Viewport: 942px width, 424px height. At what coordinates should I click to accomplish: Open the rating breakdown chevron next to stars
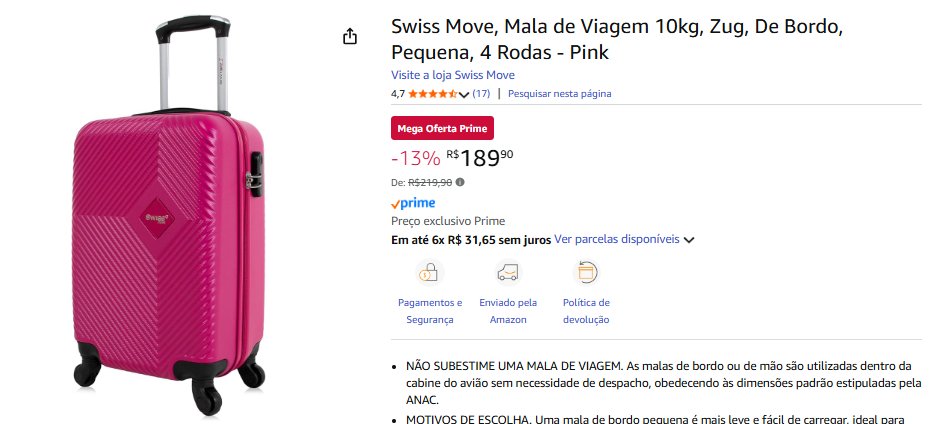point(464,95)
